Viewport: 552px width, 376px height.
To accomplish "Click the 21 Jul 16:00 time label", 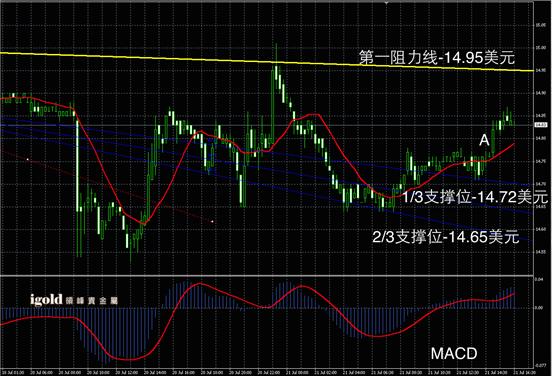I will pos(525,372).
